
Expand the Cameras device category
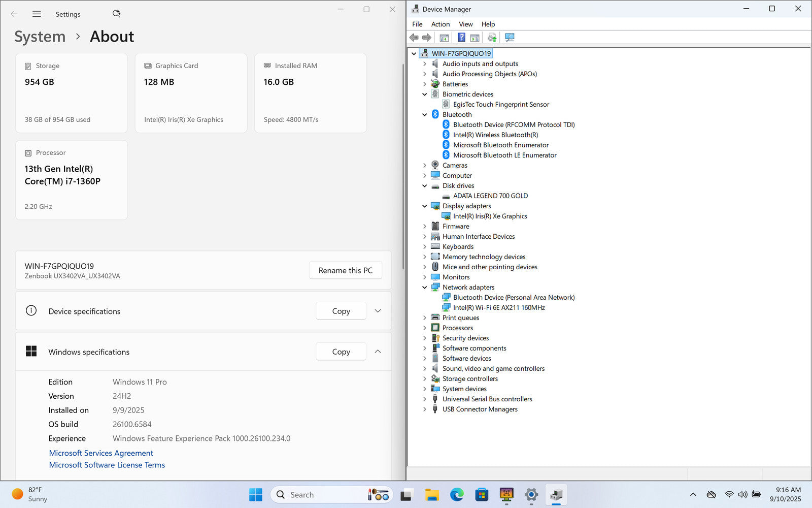(x=425, y=166)
